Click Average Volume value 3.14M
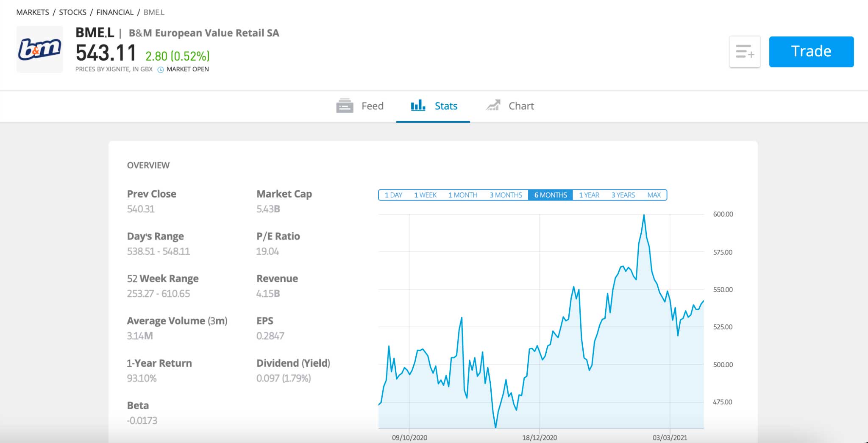 (140, 336)
